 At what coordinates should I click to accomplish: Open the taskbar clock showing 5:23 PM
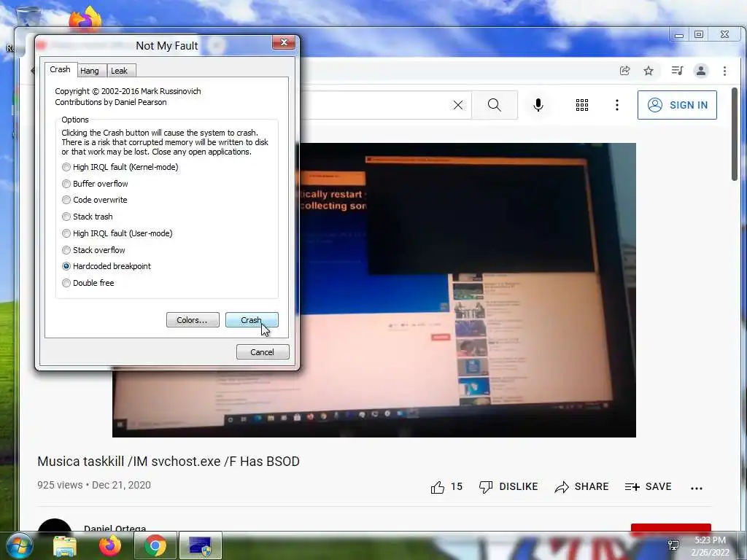click(x=710, y=546)
